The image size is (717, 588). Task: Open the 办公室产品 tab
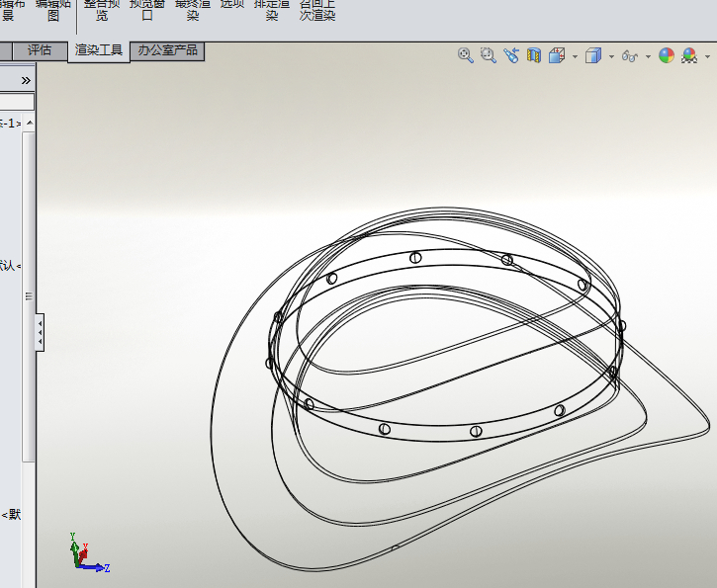[x=167, y=50]
